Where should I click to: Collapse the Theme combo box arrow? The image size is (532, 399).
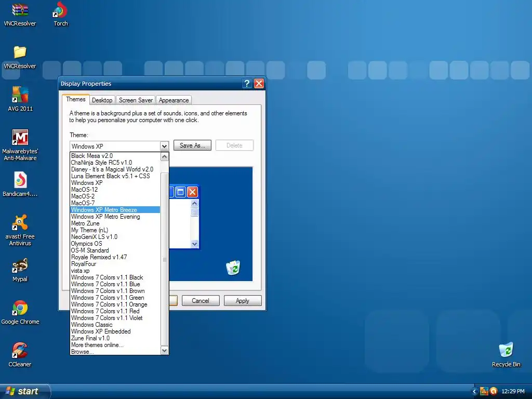(x=164, y=146)
